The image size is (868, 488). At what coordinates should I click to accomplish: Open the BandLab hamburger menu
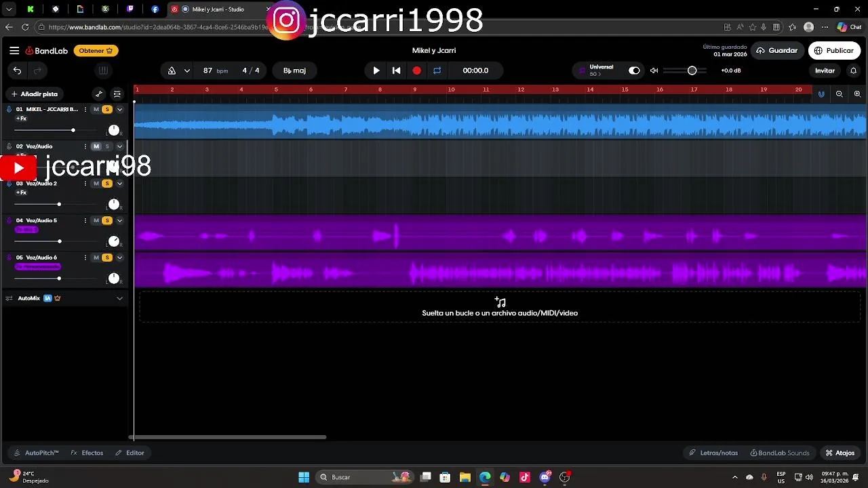tap(14, 51)
